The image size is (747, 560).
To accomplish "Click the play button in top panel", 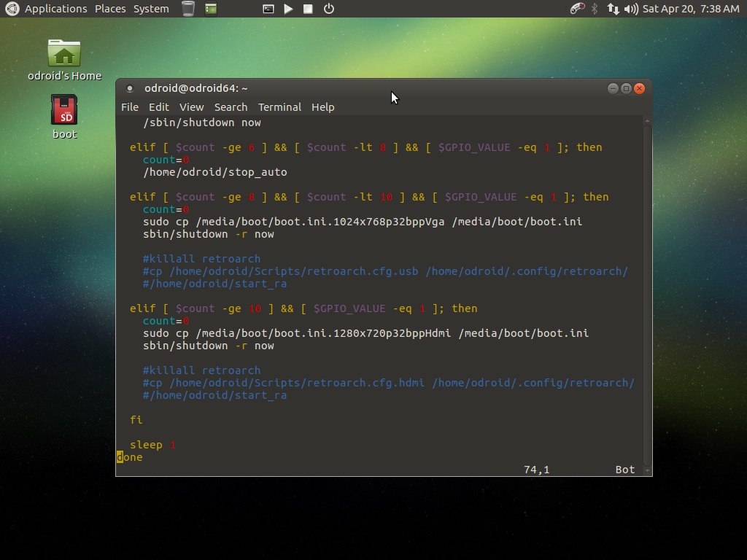I will coord(288,9).
